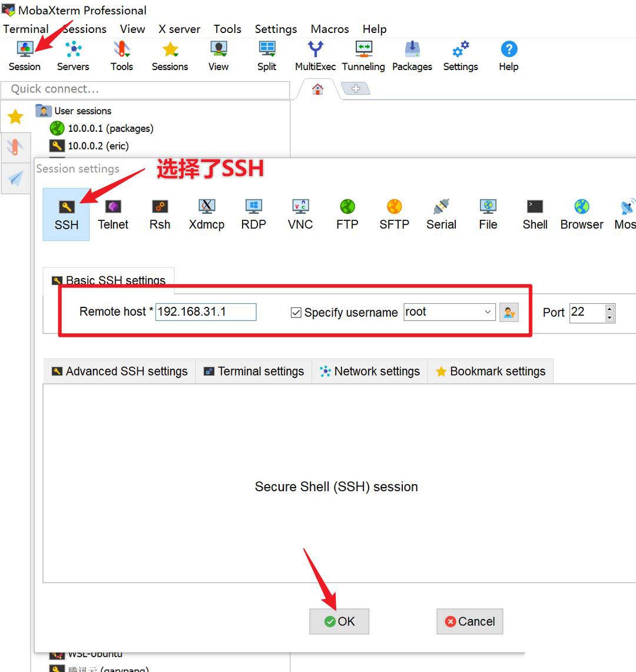Open the Servers toolbar icon
The height and width of the screenshot is (672, 636).
(73, 56)
